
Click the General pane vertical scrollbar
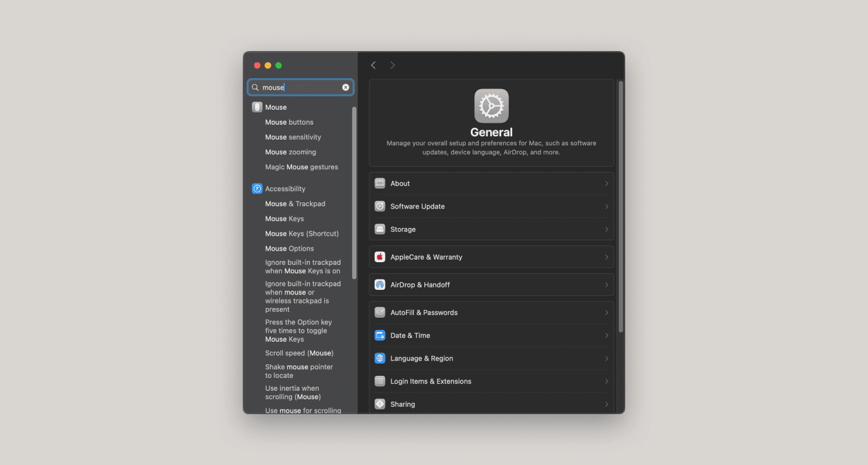[621, 207]
